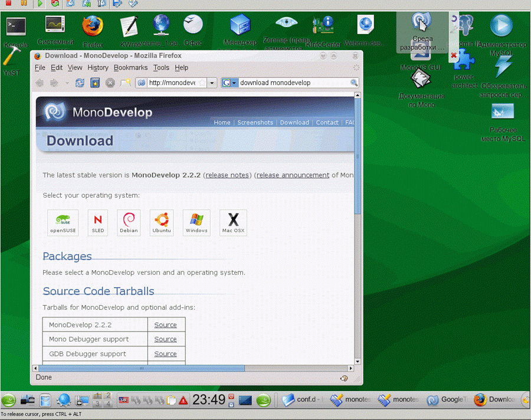Open the Firefox desktop shortcut

pos(93,26)
